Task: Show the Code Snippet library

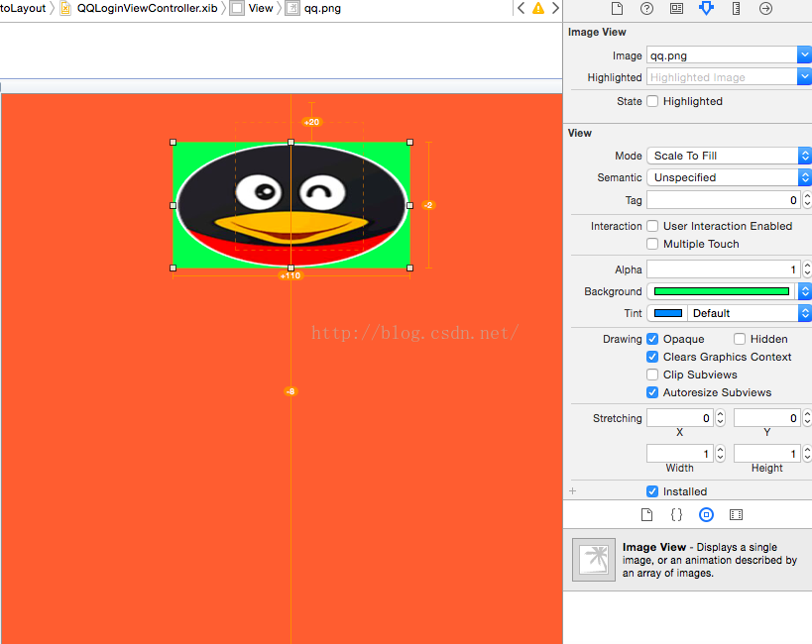Action: [676, 514]
